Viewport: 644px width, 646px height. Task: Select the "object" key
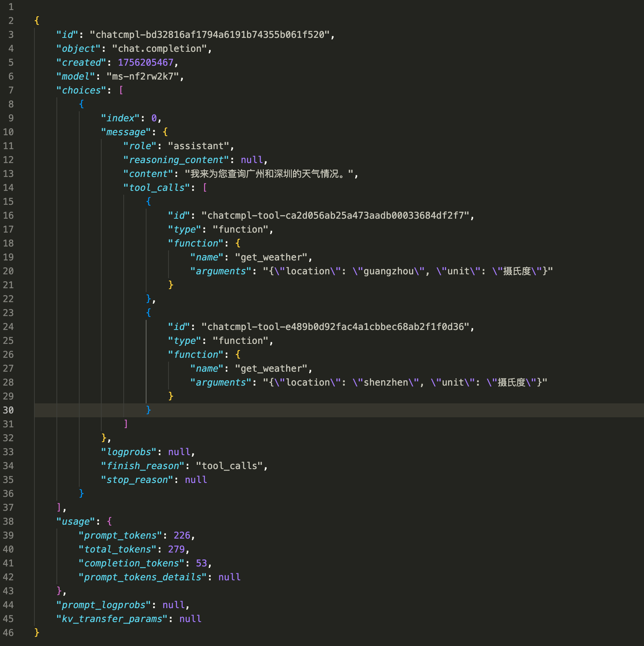[x=78, y=49]
